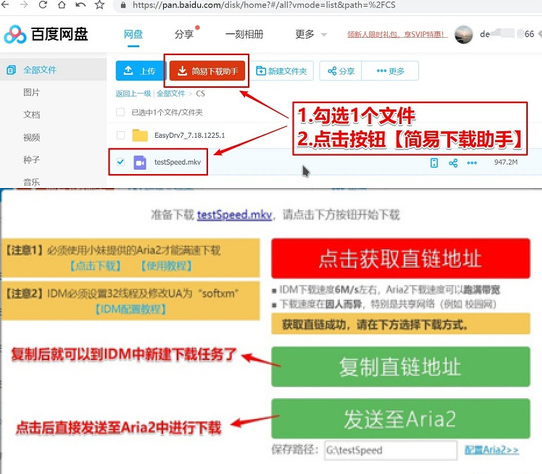Open the 分享 tab in top navigation

point(184,34)
